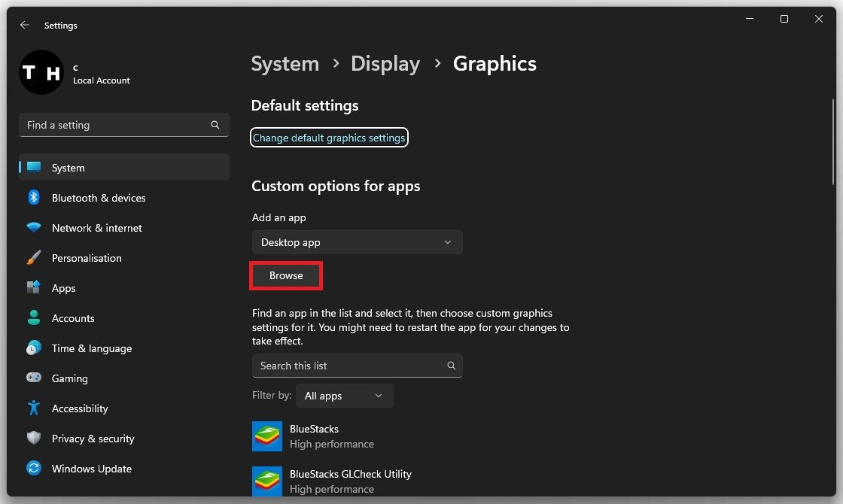Click the Browse button
The height and width of the screenshot is (504, 843).
tap(286, 275)
